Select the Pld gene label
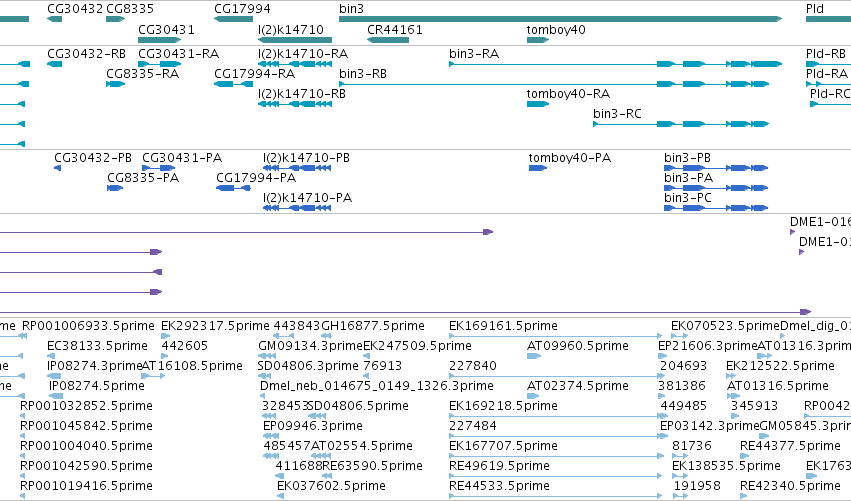This screenshot has width=851, height=501. coord(815,9)
